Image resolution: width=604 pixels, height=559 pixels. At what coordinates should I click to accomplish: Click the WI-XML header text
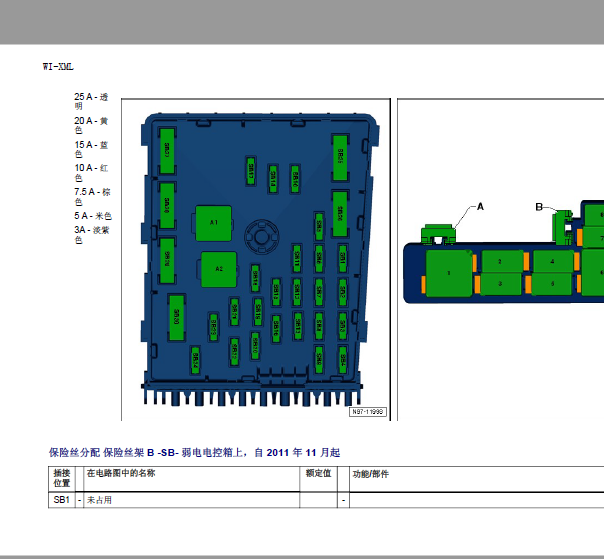(58, 67)
